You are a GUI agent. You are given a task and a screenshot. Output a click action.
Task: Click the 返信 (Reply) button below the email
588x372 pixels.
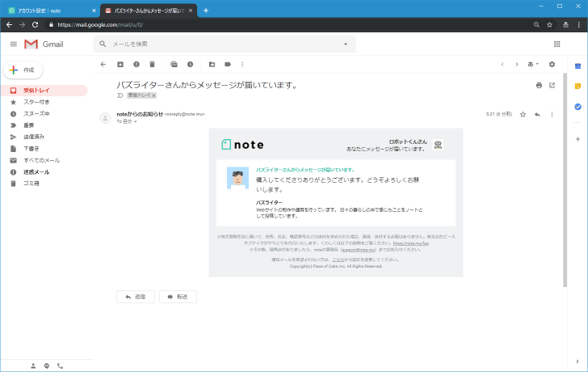click(136, 297)
